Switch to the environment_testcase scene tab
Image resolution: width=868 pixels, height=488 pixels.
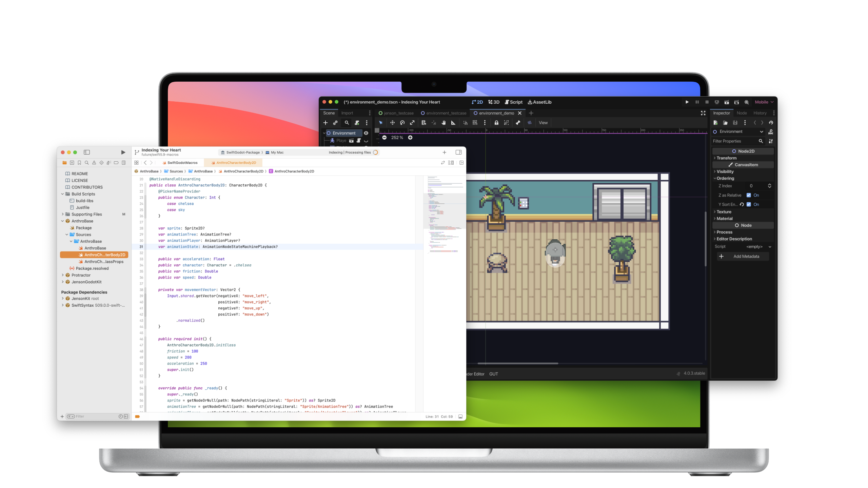443,113
